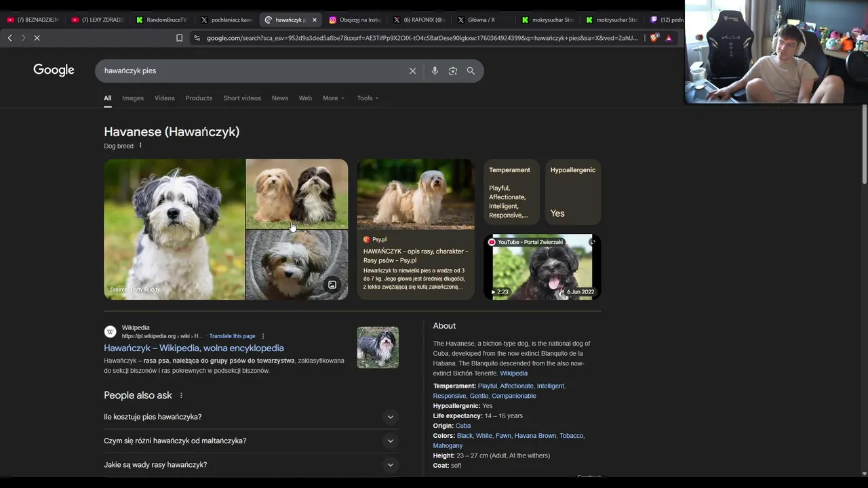This screenshot has width=868, height=488.
Task: Switch to the Obejrzyj na Instagram tab
Action: click(x=355, y=20)
